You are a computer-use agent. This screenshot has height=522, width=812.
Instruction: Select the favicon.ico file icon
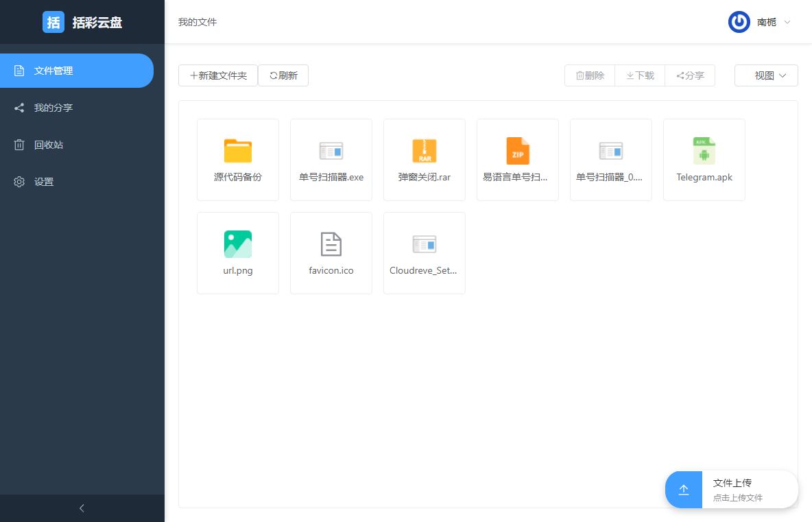(x=331, y=244)
